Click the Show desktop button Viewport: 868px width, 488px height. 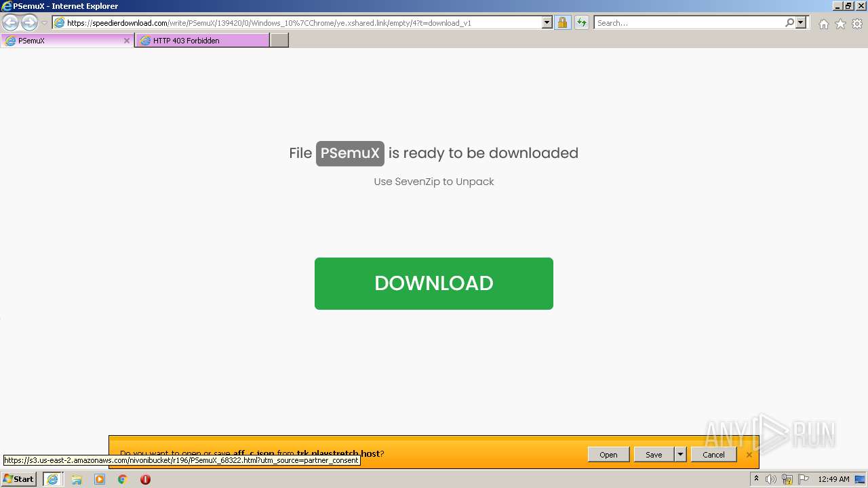(x=861, y=479)
